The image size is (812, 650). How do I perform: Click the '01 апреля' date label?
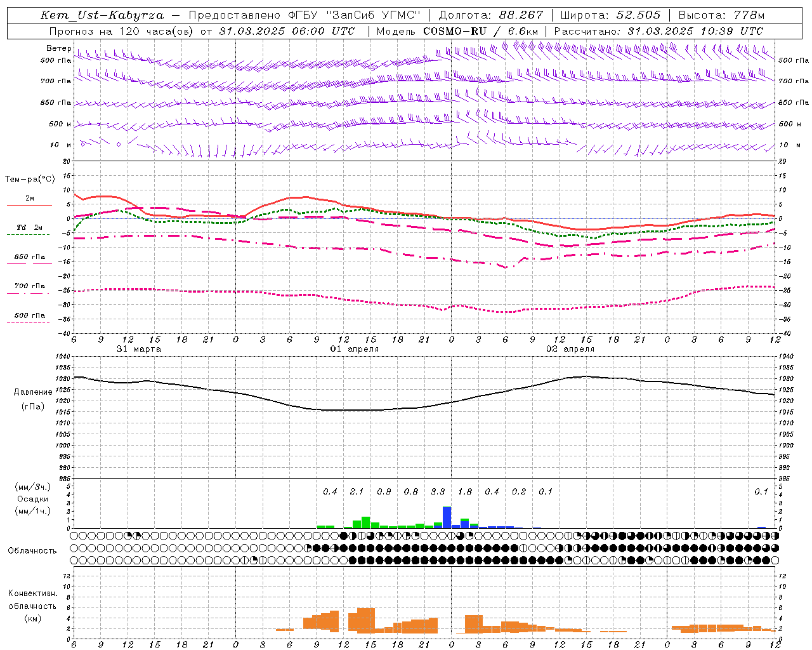tap(355, 349)
